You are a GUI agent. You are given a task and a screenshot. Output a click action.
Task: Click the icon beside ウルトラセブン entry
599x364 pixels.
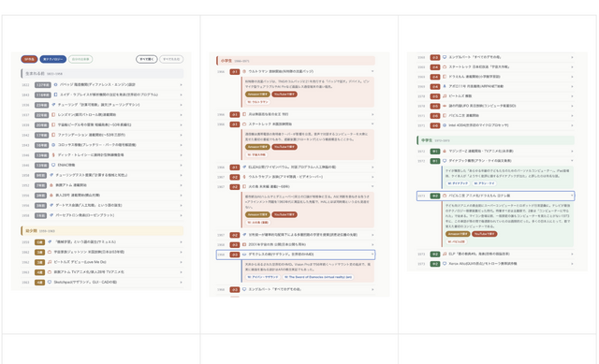point(244,177)
